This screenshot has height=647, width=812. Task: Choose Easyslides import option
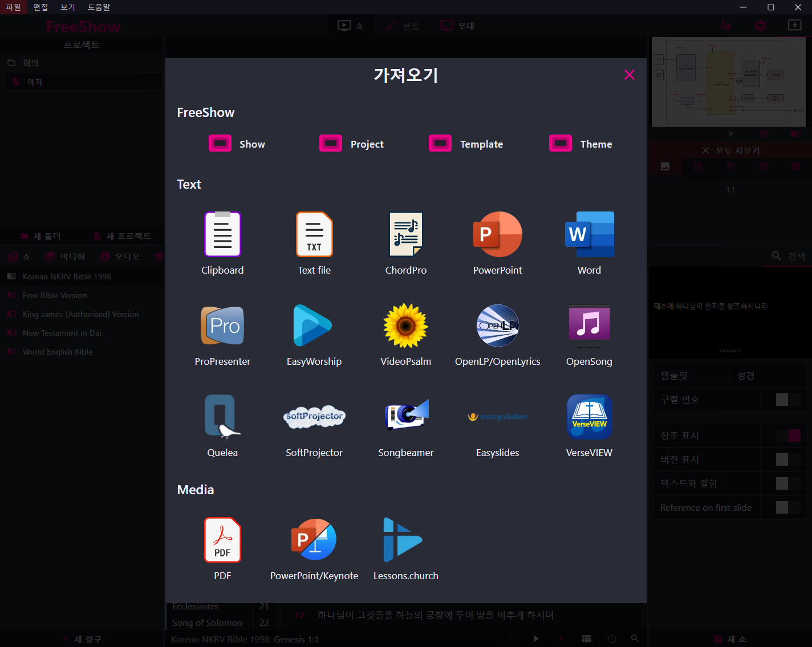pyautogui.click(x=497, y=426)
